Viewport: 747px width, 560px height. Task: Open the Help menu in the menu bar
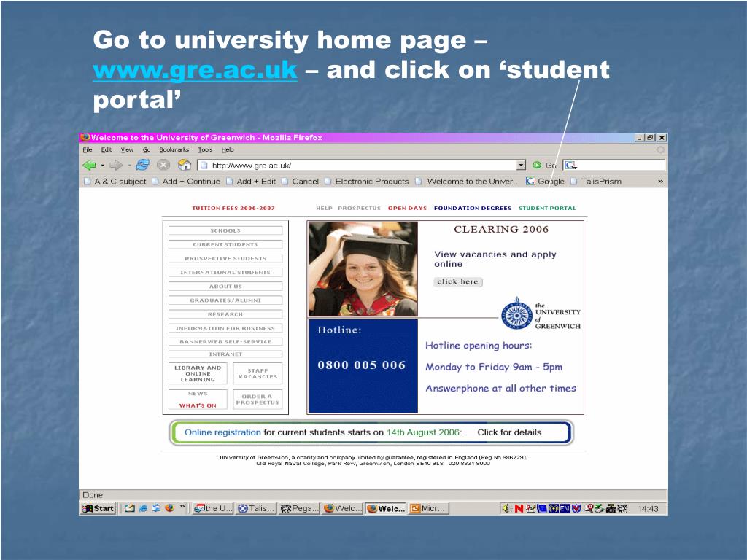point(228,149)
